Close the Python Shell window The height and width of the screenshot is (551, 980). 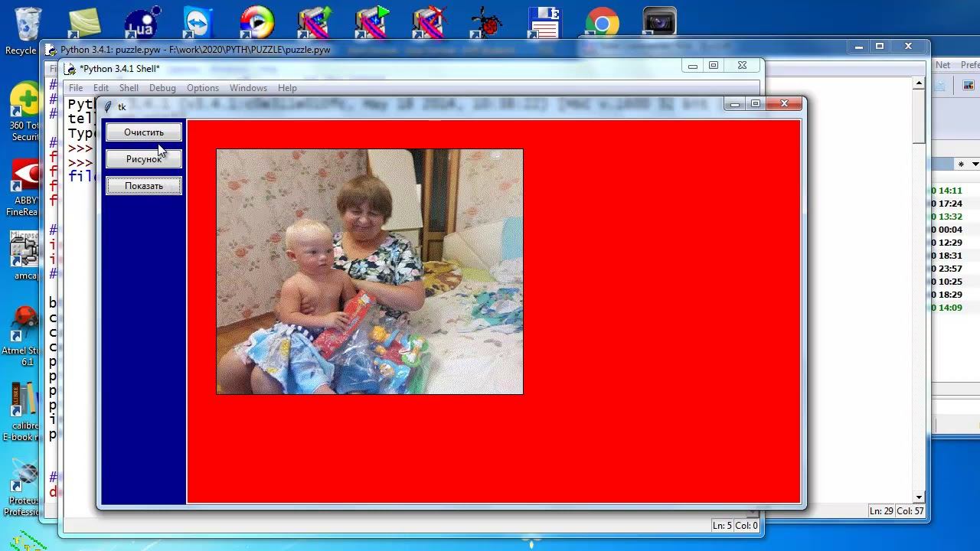(x=742, y=66)
